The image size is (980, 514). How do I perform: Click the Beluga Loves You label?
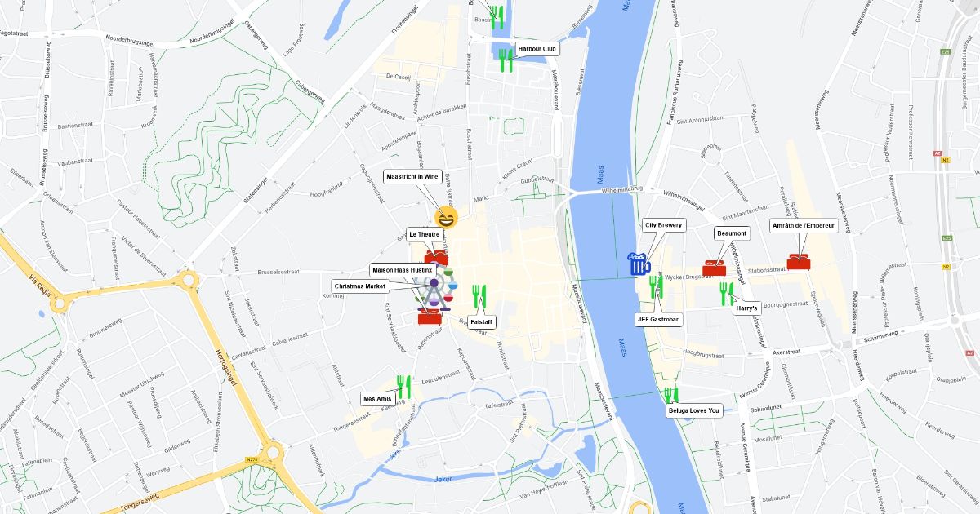tap(694, 410)
